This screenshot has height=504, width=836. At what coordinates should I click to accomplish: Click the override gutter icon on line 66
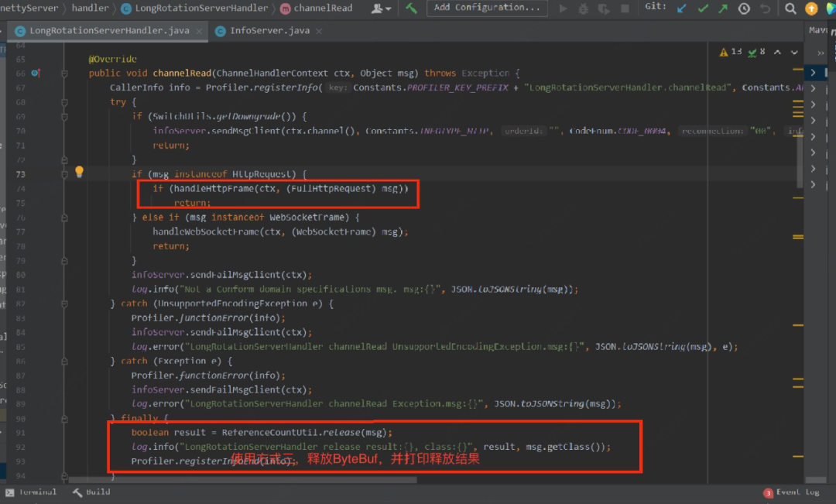(36, 73)
